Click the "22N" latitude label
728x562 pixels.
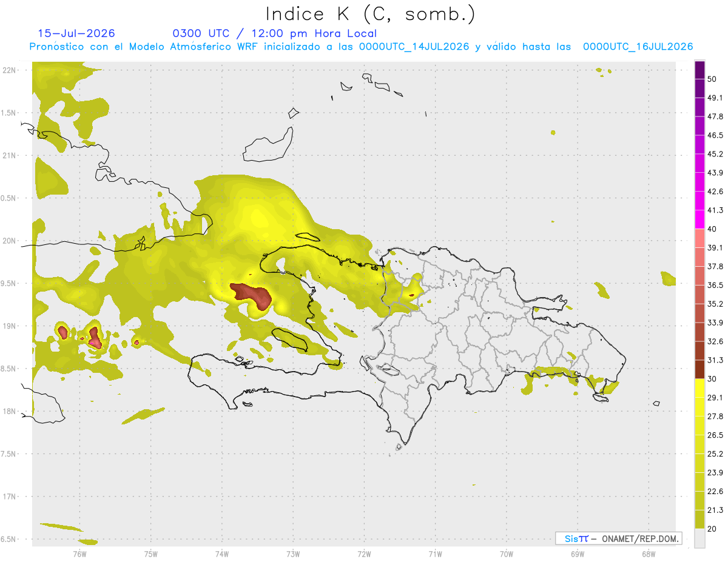tap(10, 70)
